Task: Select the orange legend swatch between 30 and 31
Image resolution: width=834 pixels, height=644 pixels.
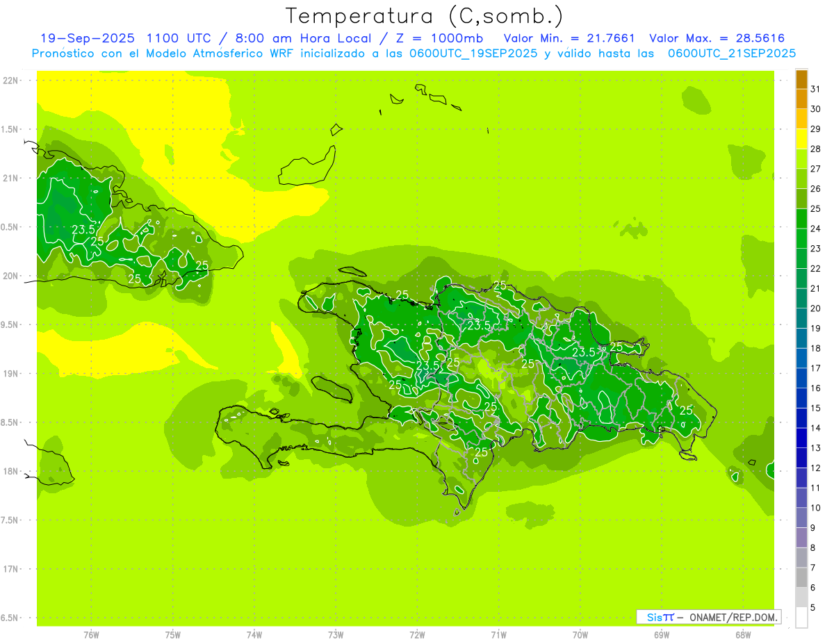Action: (x=801, y=99)
